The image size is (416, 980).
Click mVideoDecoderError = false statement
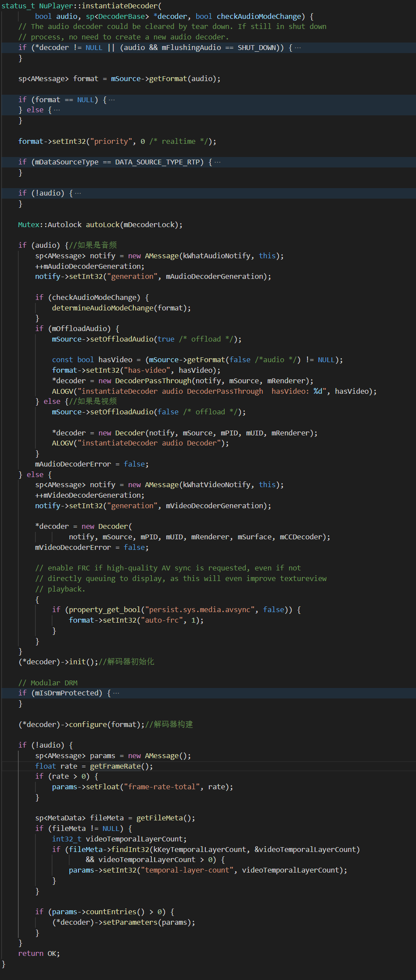pyautogui.click(x=92, y=547)
